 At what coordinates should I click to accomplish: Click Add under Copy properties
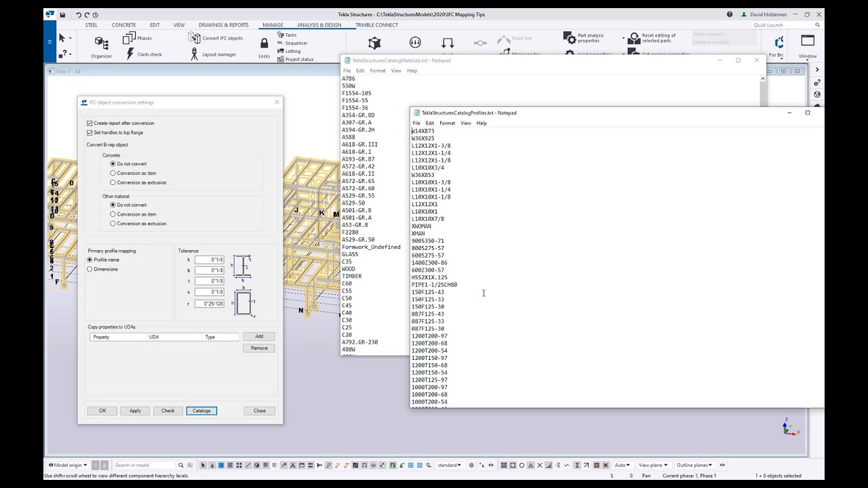(259, 336)
